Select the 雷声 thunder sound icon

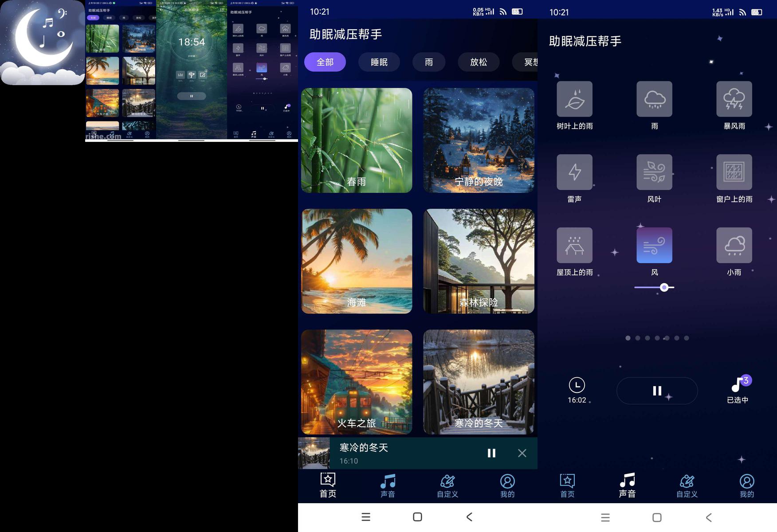coord(574,172)
